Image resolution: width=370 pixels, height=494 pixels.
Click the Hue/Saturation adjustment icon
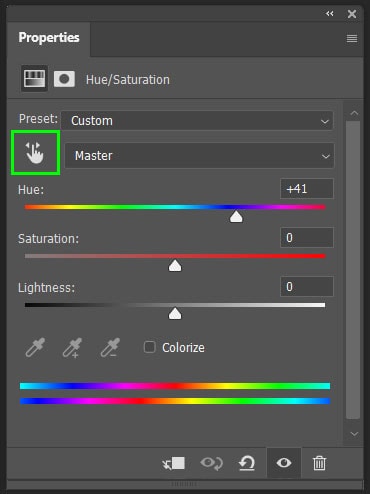tap(34, 79)
